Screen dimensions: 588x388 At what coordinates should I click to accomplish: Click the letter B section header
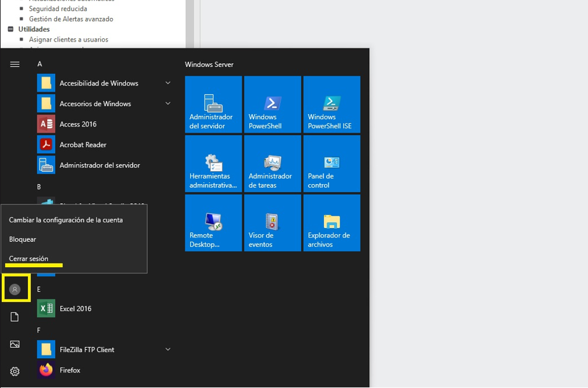pos(39,187)
